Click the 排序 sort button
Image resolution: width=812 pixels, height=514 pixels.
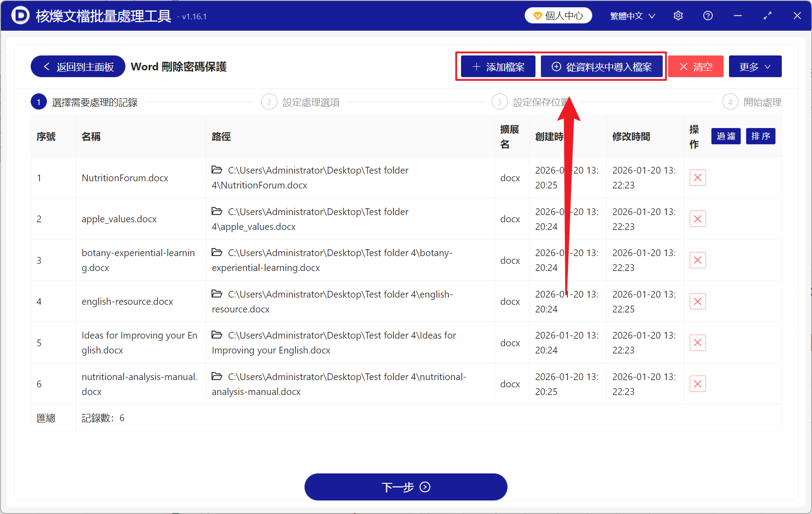(760, 136)
